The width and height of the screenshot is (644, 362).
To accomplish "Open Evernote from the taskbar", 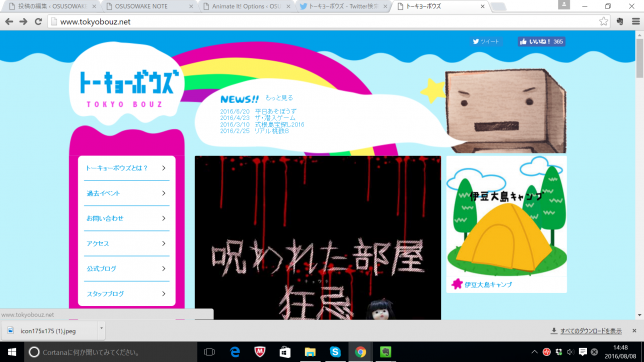I will tap(385, 352).
